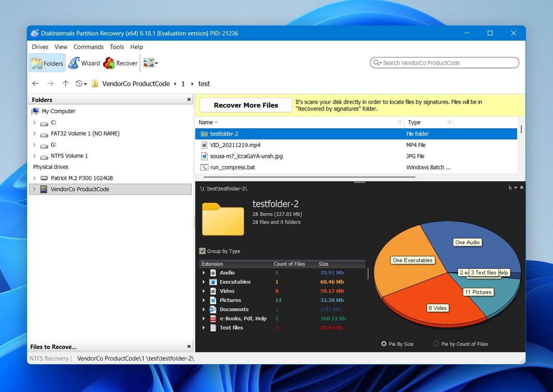The image size is (553, 392).
Task: Uncheck Group by Type checkbox
Action: pos(203,251)
